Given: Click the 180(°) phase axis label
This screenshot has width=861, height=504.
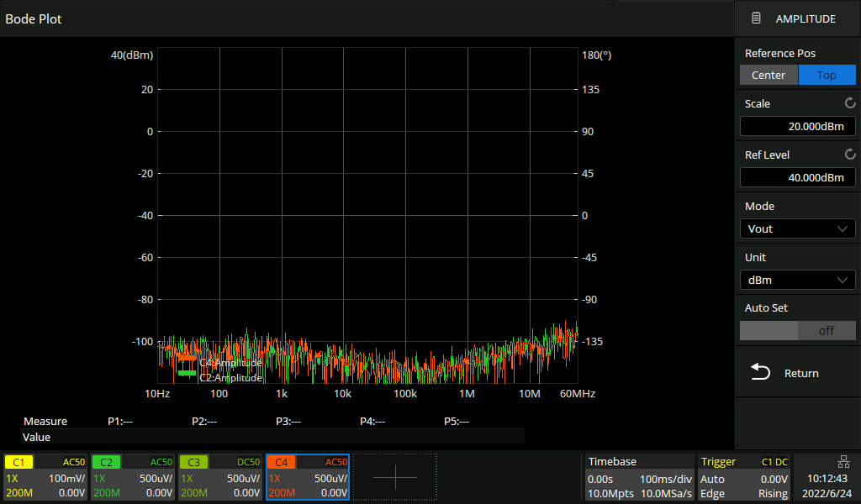Looking at the screenshot, I should (596, 55).
